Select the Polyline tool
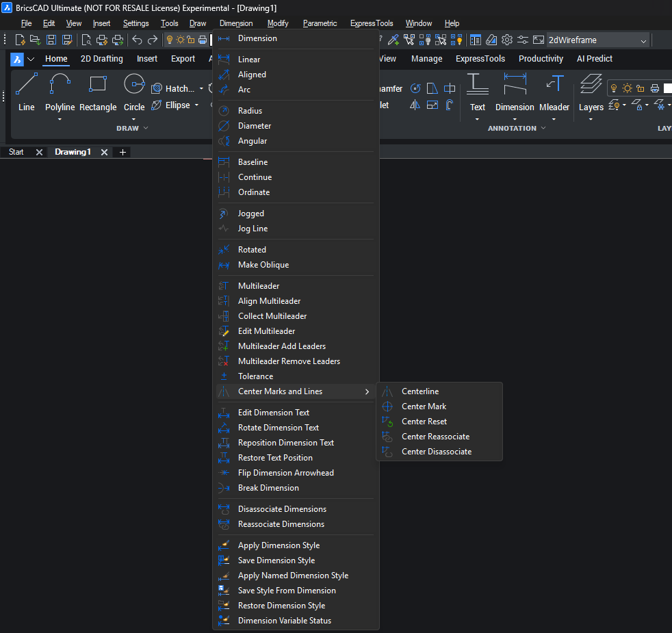Screen dimensions: 672x633 click(x=60, y=92)
